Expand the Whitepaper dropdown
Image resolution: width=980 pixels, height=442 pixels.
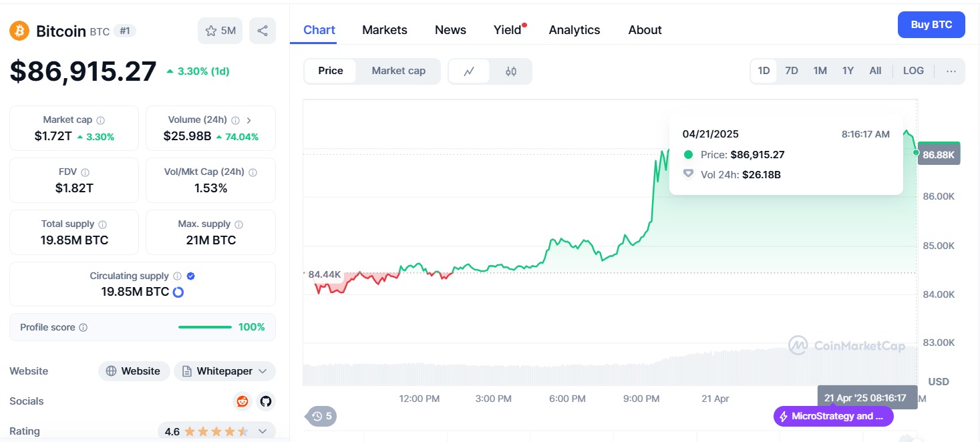(225, 371)
